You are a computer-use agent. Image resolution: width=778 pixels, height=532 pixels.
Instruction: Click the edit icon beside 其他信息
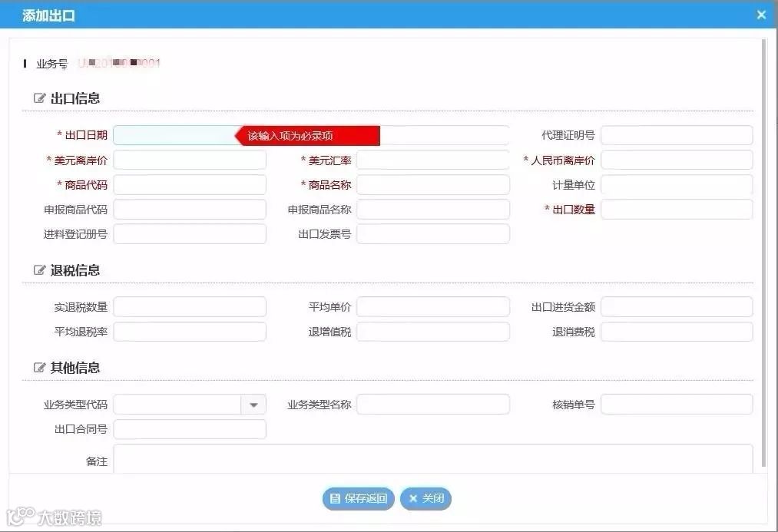39,368
